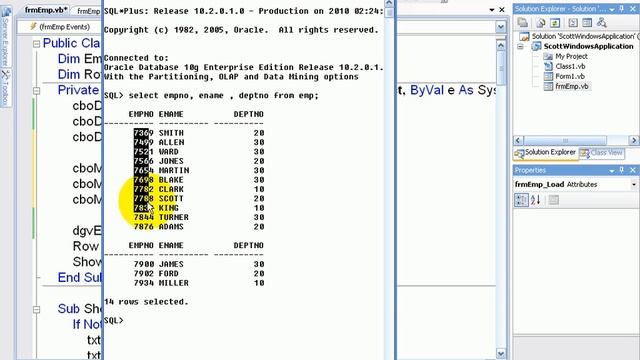Collapse the Public Class code region
Viewport: 640px width, 360px height.
pos(36,43)
